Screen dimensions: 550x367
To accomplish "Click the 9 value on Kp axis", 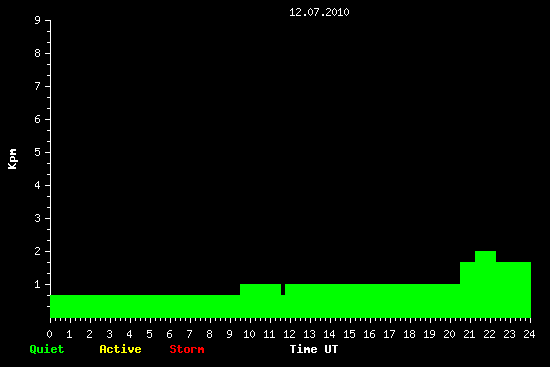I will (38, 20).
